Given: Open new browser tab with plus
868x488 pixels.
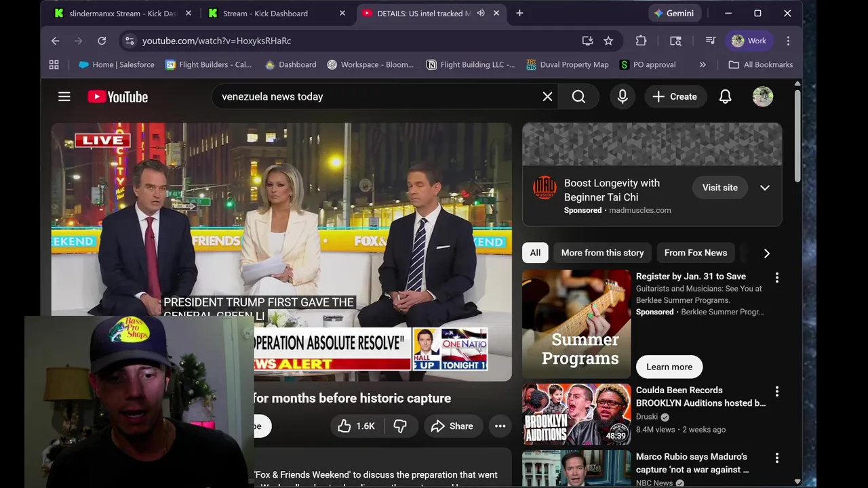Looking at the screenshot, I should pos(519,13).
